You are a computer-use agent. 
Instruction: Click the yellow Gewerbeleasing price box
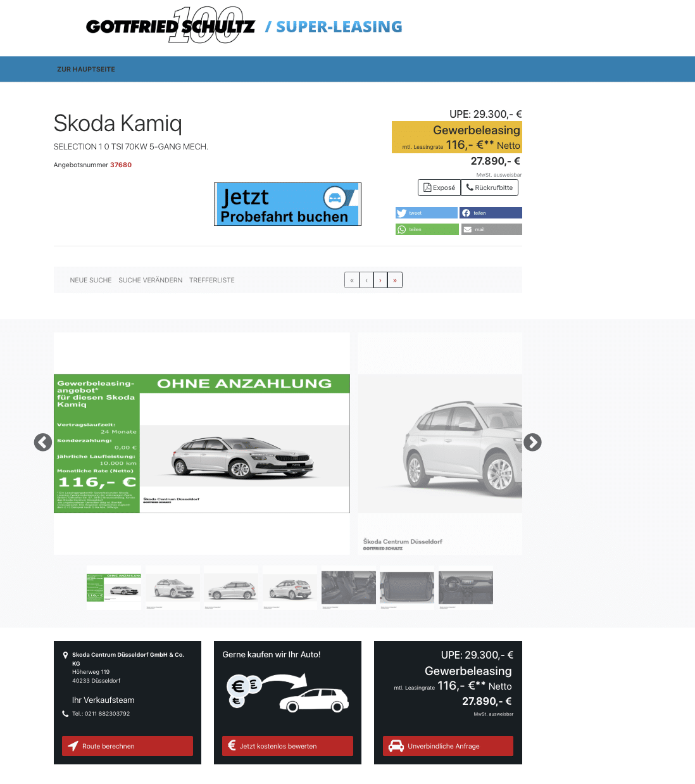coord(457,137)
